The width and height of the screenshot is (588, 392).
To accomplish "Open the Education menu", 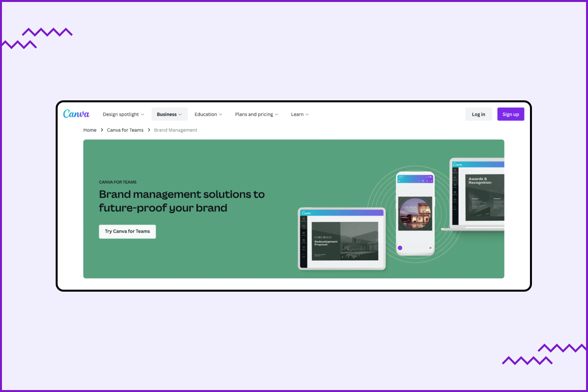I will 208,114.
